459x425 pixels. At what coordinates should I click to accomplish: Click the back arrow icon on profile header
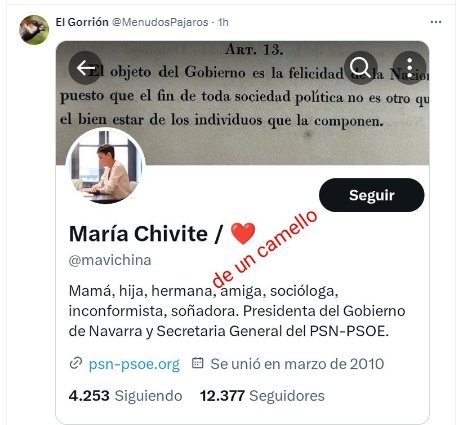[x=86, y=68]
